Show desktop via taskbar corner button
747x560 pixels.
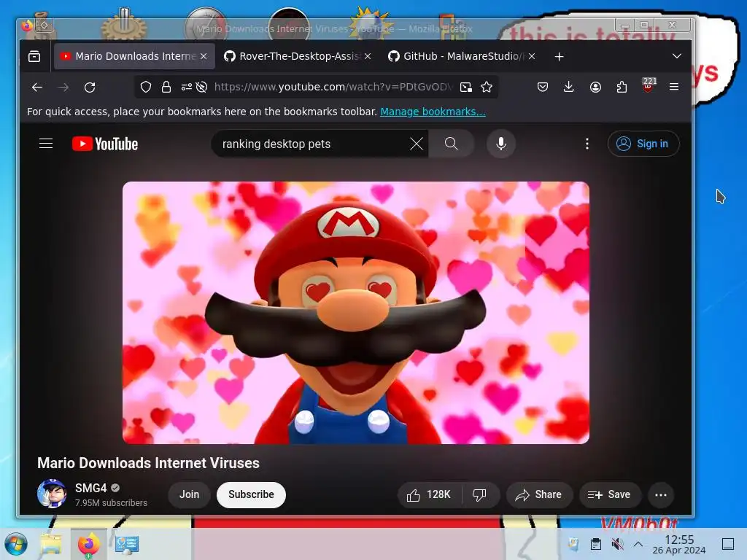(x=728, y=544)
